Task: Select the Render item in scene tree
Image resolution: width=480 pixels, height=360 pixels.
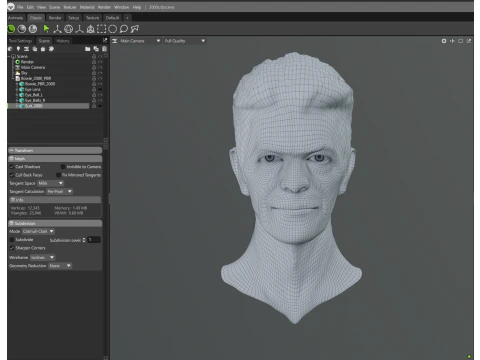Action: pyautogui.click(x=27, y=62)
